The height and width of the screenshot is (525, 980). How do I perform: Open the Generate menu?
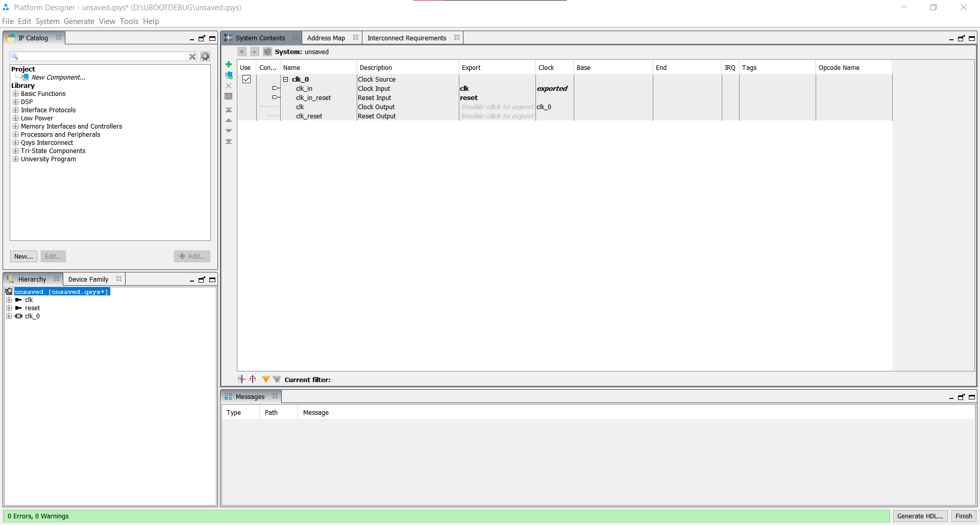tap(79, 21)
